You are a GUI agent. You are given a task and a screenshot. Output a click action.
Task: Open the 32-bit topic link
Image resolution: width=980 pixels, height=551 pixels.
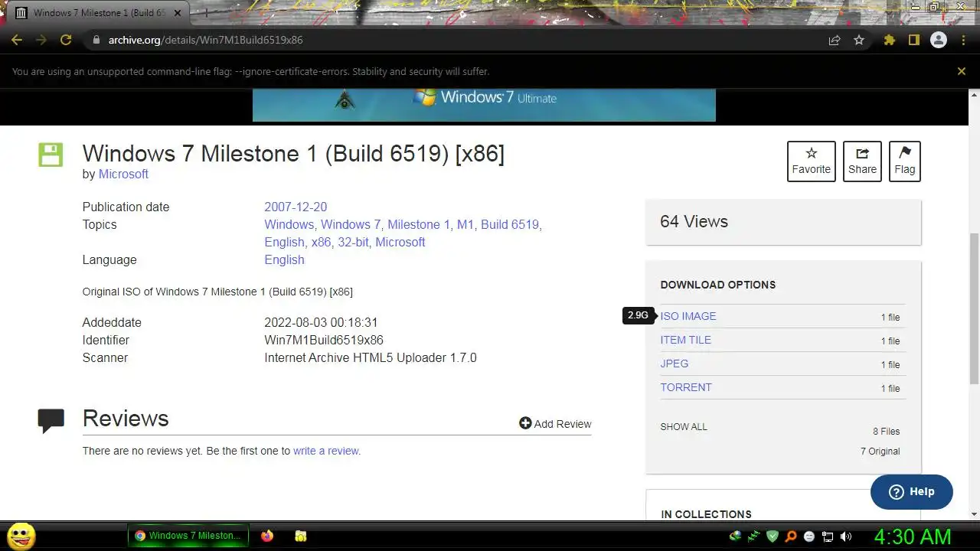tap(353, 242)
